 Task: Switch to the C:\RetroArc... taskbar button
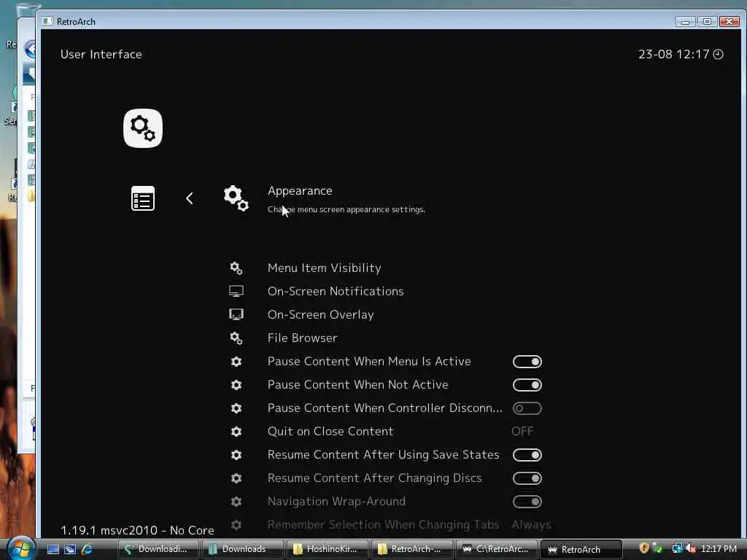click(x=496, y=549)
